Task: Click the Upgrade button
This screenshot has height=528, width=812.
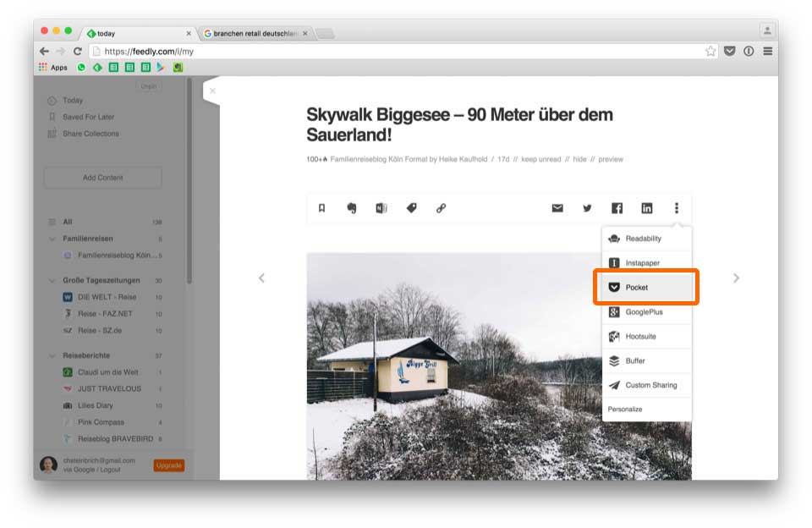Action: pos(168,465)
